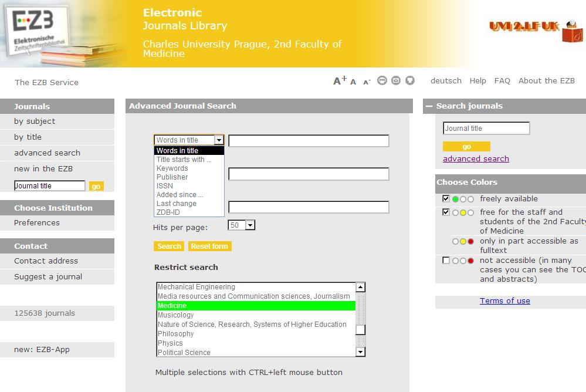Image resolution: width=586 pixels, height=392 pixels.
Task: Open About the EZB
Action: 546,81
